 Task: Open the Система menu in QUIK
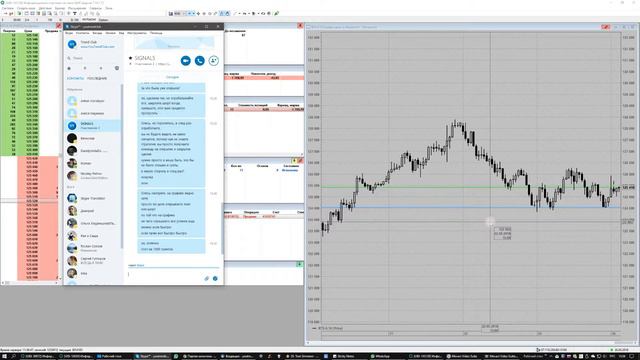(8, 8)
